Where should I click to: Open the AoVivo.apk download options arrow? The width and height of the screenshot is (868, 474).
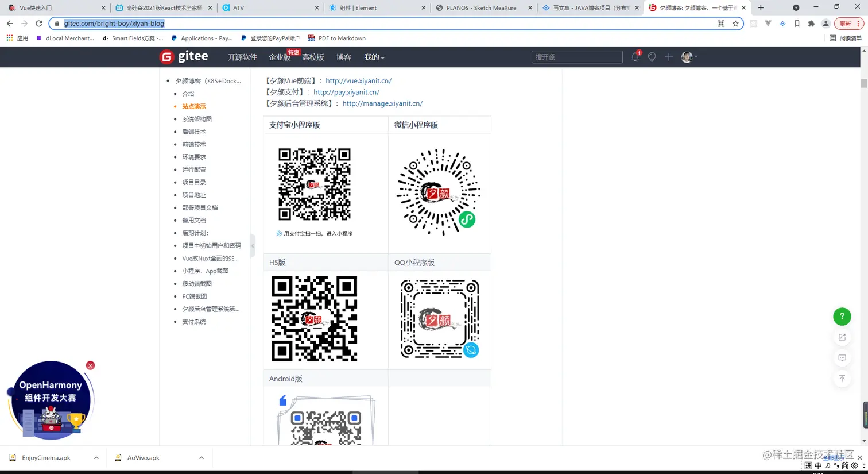click(x=201, y=458)
